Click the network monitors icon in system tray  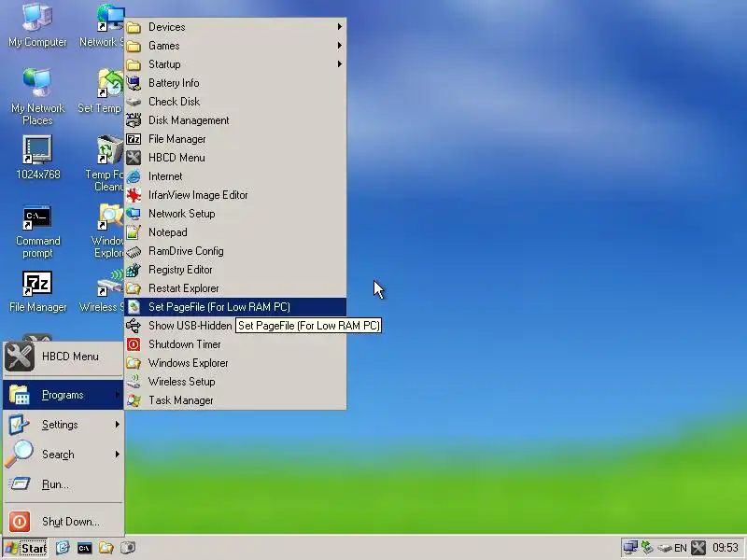[630, 548]
